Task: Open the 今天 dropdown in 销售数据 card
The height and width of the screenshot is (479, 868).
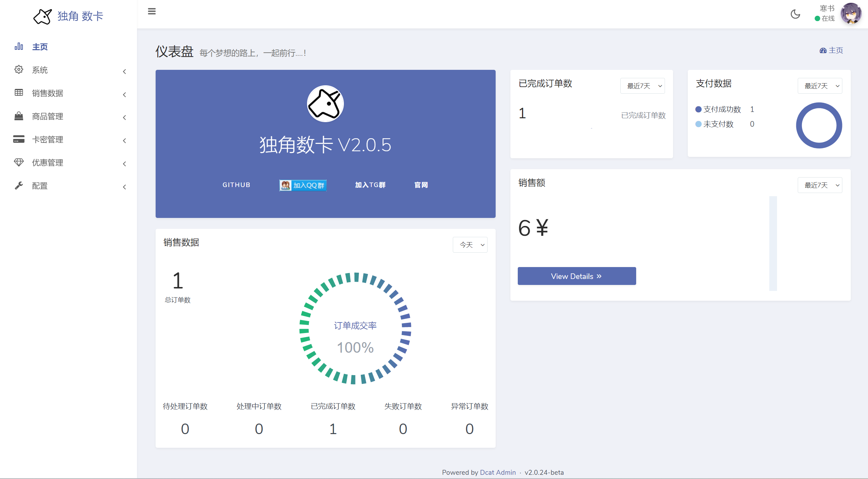Action: tap(470, 245)
